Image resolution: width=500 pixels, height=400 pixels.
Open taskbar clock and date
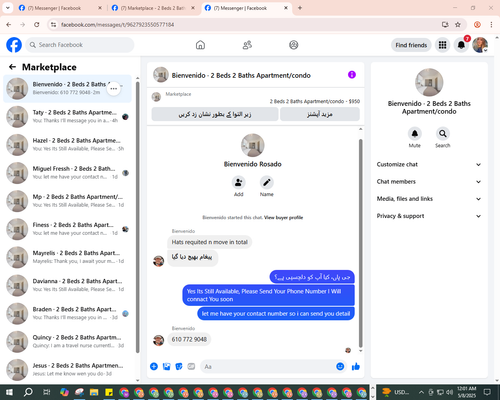[x=466, y=392]
